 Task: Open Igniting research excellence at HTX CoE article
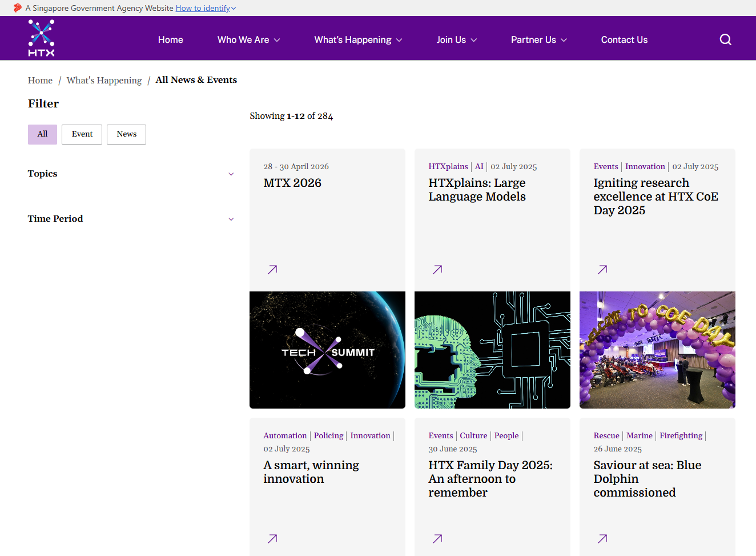coord(656,197)
